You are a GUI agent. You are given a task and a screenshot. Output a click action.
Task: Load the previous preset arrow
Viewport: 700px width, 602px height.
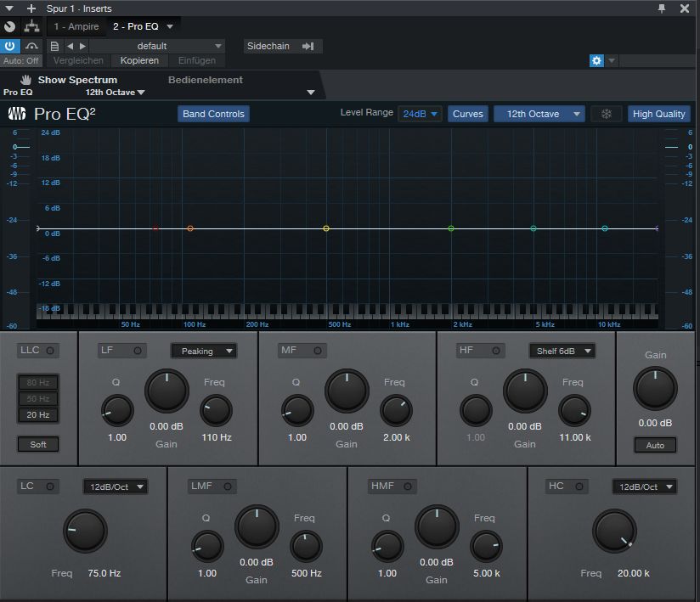tap(71, 46)
